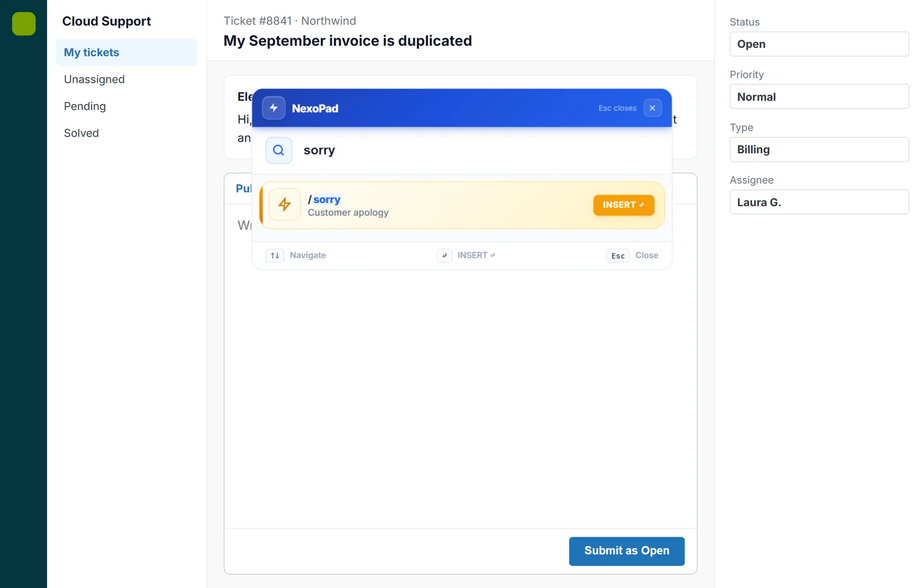The height and width of the screenshot is (588, 924).
Task: Click the Esc key badge in footer
Action: click(618, 255)
